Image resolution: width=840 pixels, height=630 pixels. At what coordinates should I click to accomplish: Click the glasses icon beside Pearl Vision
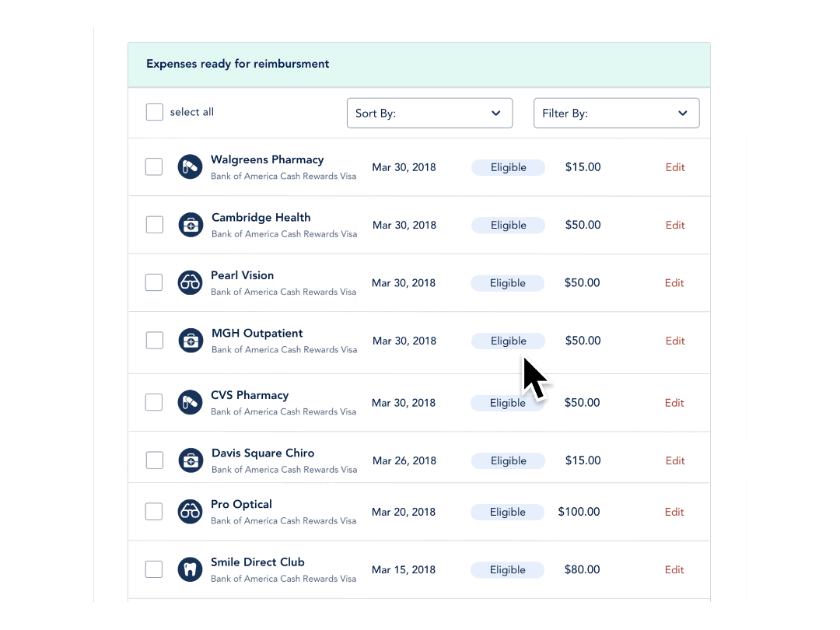point(191,282)
